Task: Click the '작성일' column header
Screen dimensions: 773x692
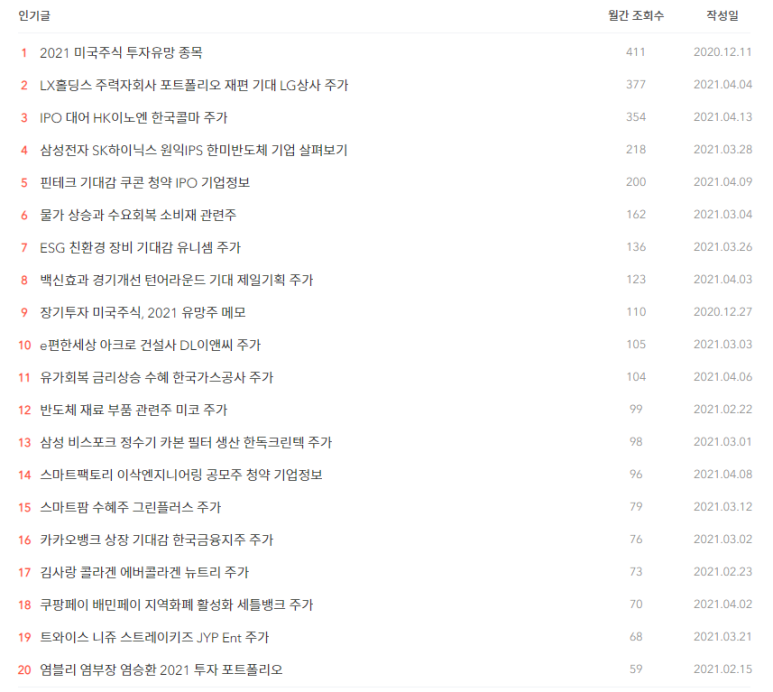Action: [722, 16]
